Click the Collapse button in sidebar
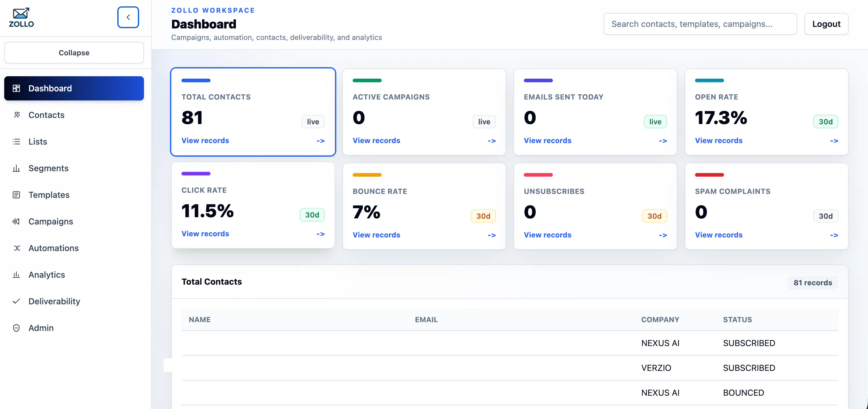This screenshot has width=868, height=409. (74, 53)
